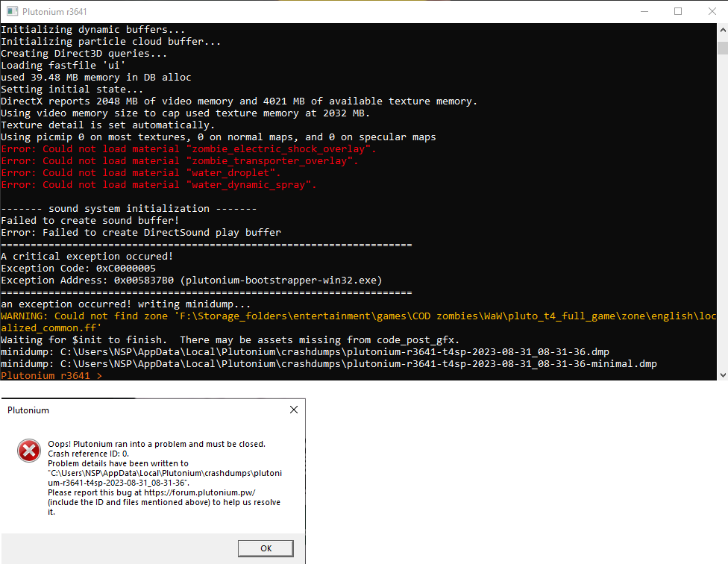Close the Plutonium r3641 console window
The height and width of the screenshot is (564, 728).
coord(712,11)
